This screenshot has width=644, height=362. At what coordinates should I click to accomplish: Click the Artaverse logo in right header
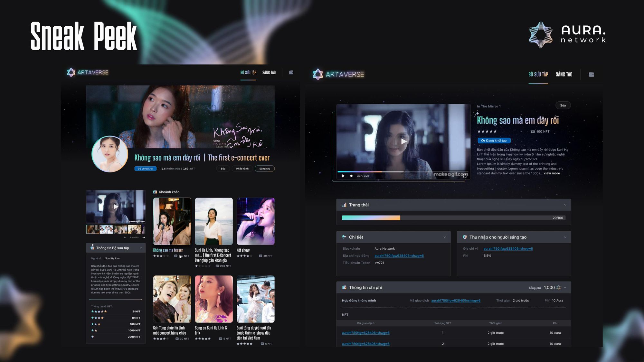[x=338, y=74]
